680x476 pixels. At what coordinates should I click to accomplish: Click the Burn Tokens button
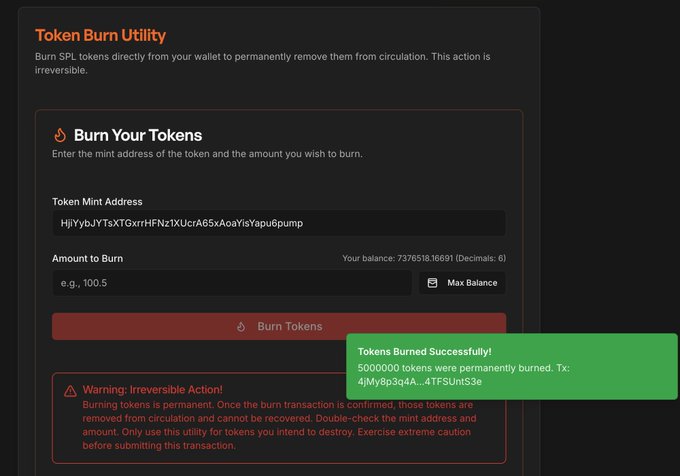[x=279, y=326]
